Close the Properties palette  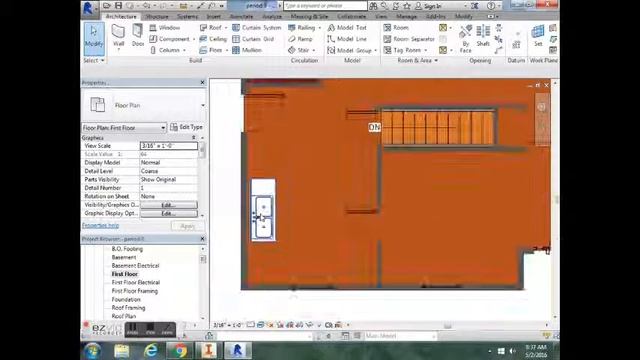click(x=202, y=82)
